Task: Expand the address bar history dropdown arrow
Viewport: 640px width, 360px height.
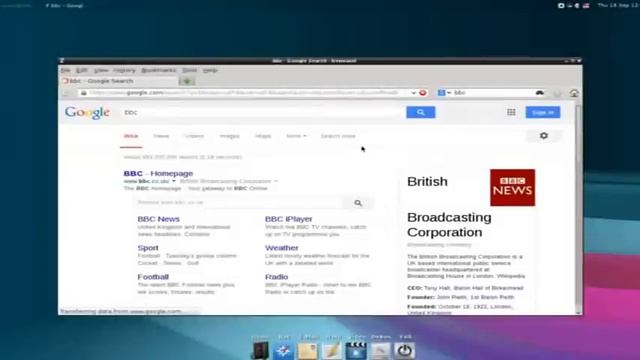Action: click(x=413, y=93)
